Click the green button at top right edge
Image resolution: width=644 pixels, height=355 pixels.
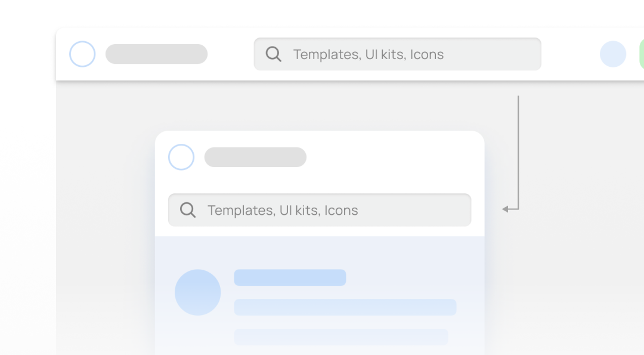tap(642, 54)
